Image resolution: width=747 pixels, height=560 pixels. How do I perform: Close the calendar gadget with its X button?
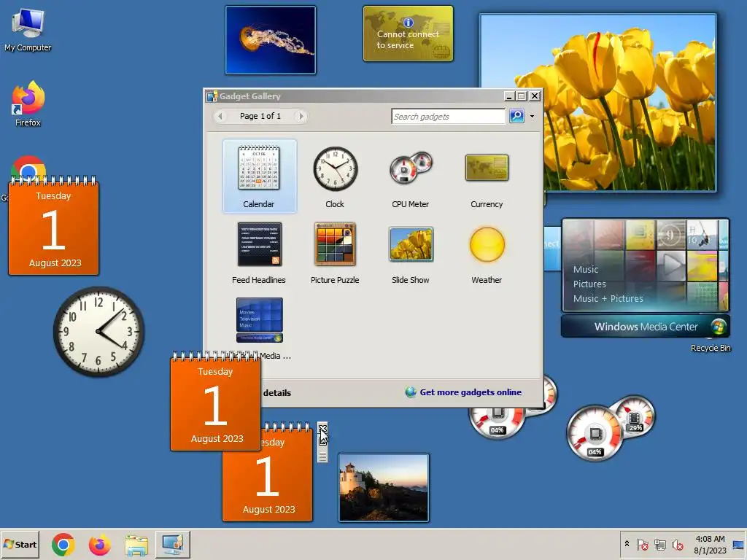tap(322, 427)
